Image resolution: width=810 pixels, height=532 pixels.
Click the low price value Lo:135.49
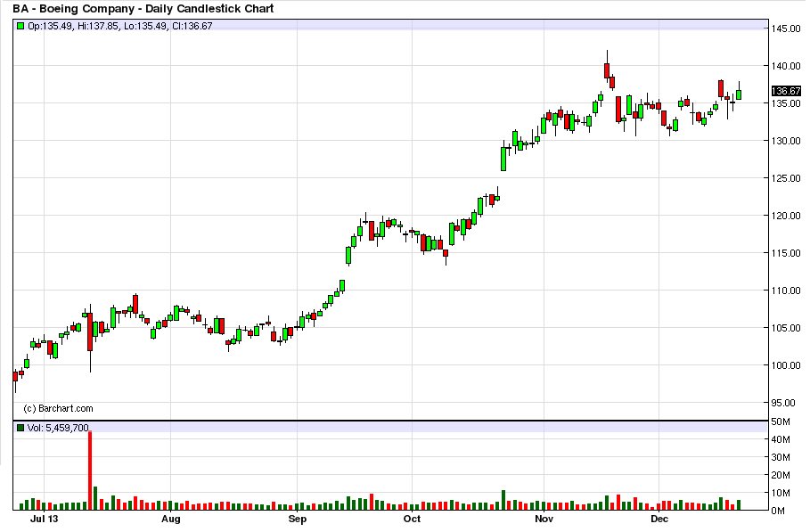(145, 26)
